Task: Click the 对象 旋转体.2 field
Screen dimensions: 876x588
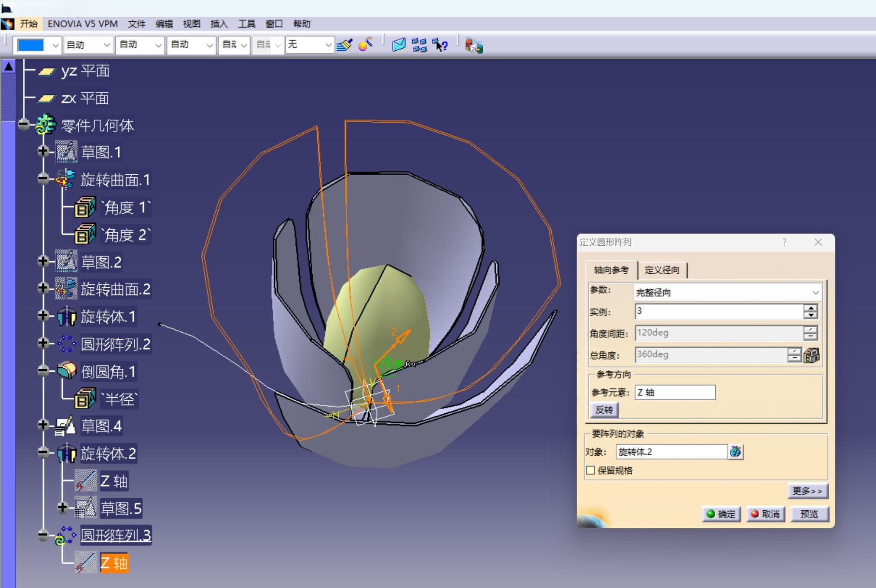Action: (x=671, y=452)
